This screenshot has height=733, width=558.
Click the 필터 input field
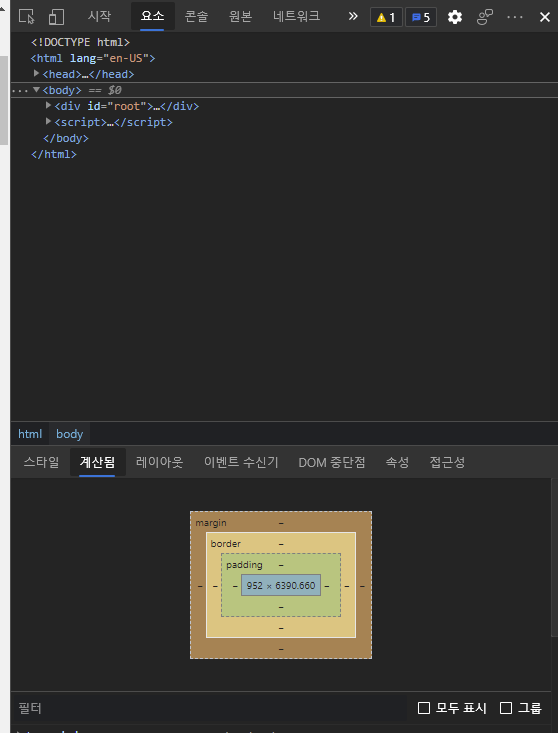(208, 708)
